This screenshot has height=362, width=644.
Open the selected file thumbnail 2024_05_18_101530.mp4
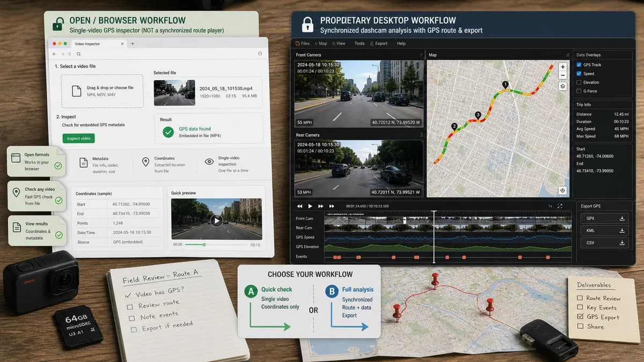[174, 92]
